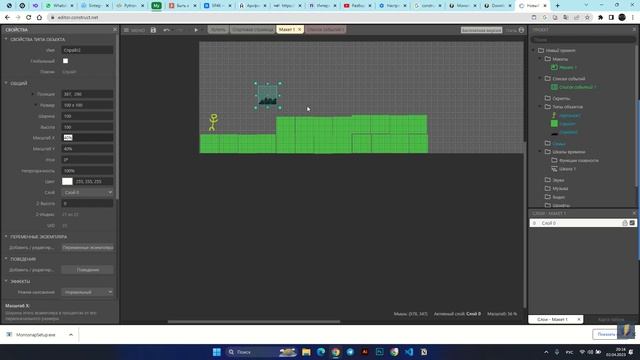Open Visual Studio Code from the taskbar
The image size is (640, 360).
point(409,352)
